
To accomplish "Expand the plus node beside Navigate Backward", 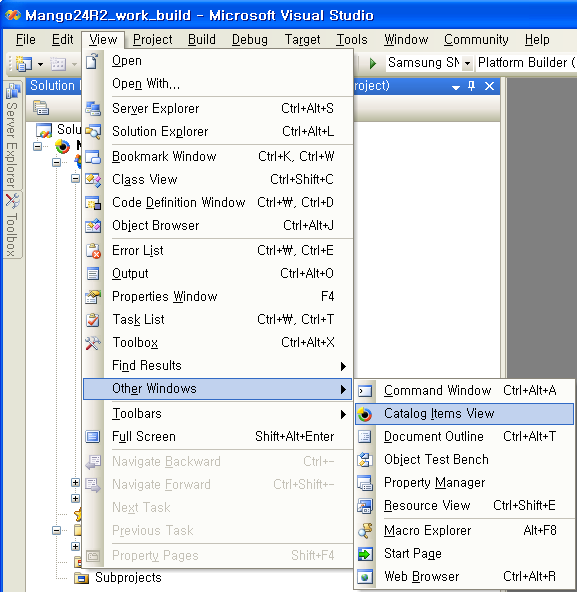I will (75, 482).
